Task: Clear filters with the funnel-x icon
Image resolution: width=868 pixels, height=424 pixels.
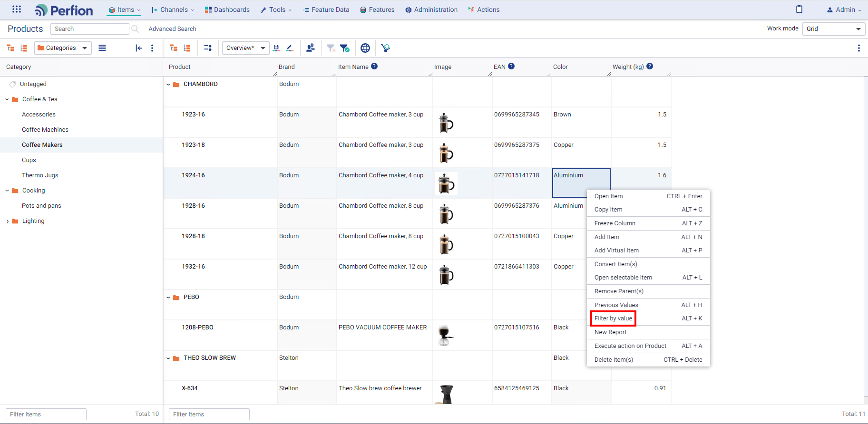Action: click(331, 48)
